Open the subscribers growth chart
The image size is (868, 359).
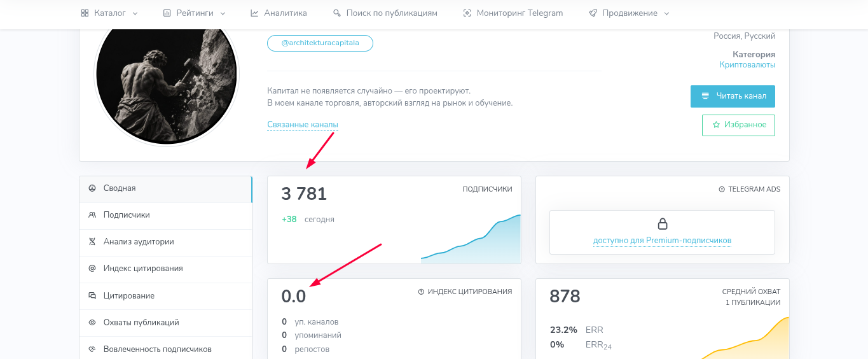coord(471,238)
